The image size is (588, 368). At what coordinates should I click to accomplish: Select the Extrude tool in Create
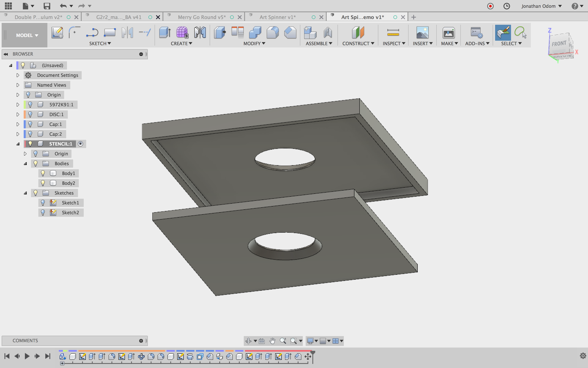165,33
